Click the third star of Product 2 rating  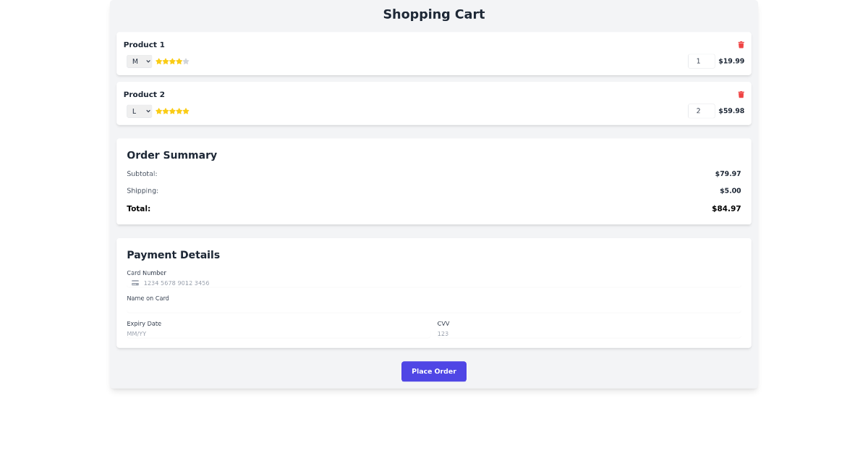[x=172, y=111]
